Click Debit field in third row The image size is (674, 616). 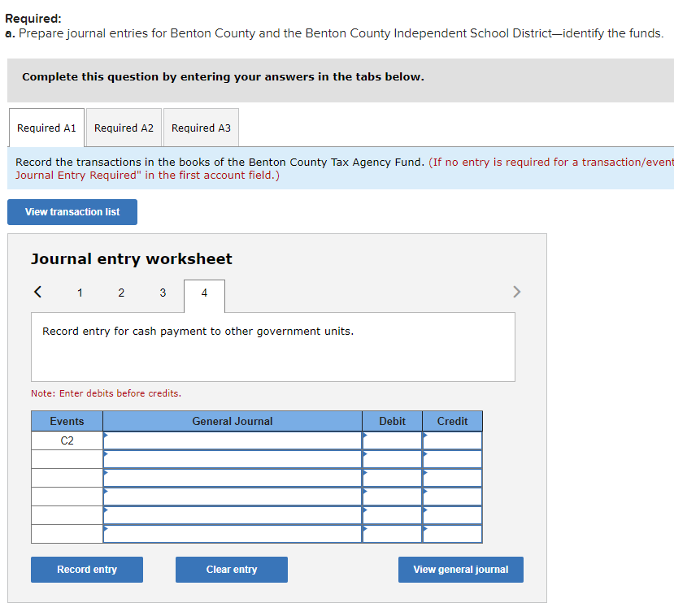pos(393,478)
